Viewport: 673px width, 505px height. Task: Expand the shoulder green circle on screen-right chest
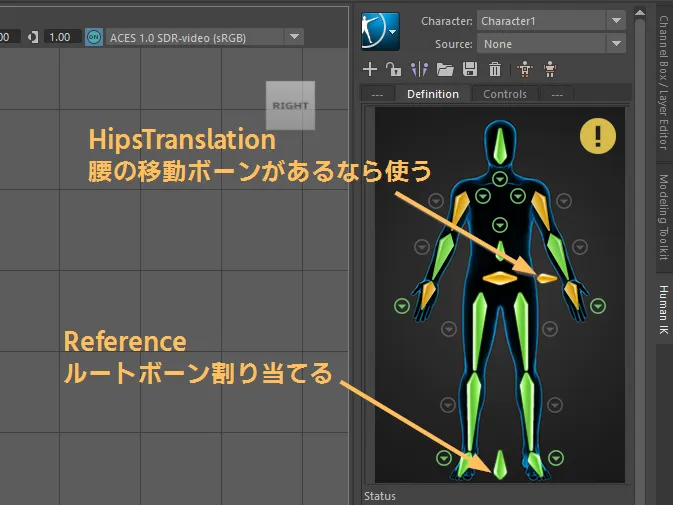coord(518,197)
